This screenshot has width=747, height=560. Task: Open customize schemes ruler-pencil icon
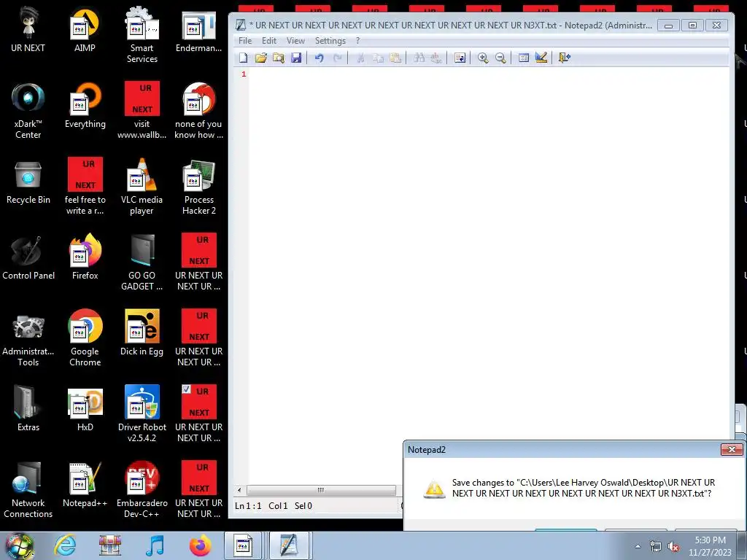pyautogui.click(x=541, y=58)
